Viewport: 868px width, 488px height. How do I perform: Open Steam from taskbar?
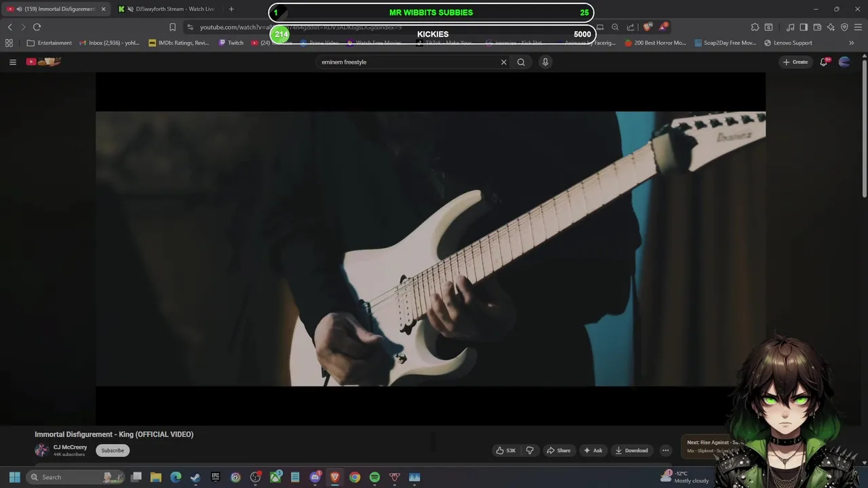195,477
